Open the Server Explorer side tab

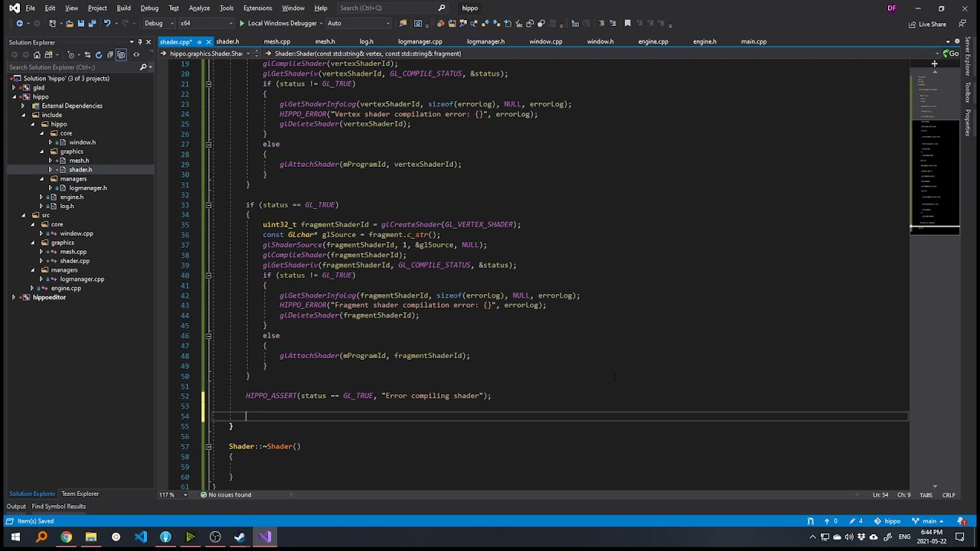pyautogui.click(x=968, y=56)
